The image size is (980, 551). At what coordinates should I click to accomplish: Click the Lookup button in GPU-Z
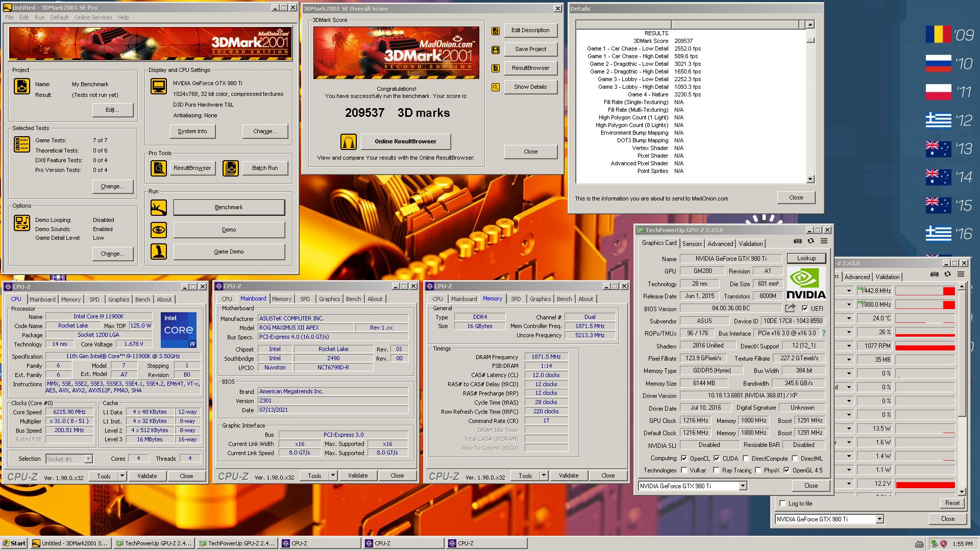coord(806,258)
